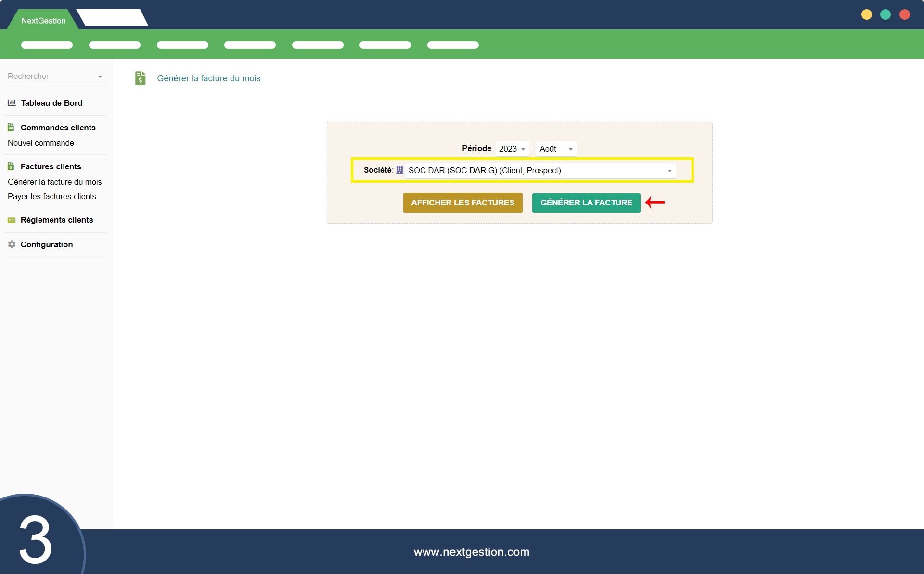Click the teal window control dot

(x=885, y=14)
